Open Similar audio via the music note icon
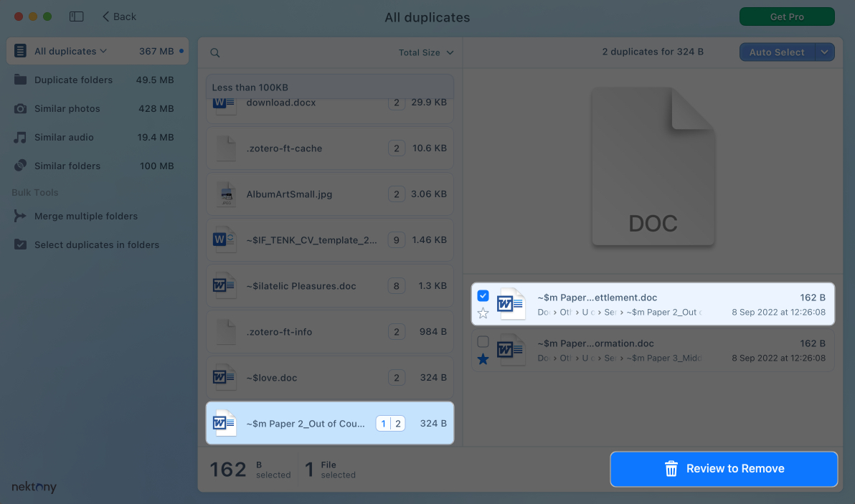Screen dimensions: 855x504 point(20,137)
